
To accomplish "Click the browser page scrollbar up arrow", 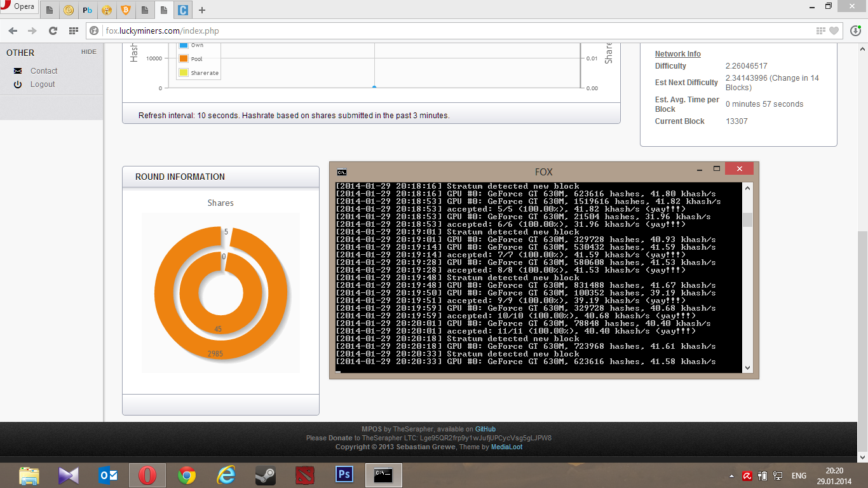I will point(863,48).
